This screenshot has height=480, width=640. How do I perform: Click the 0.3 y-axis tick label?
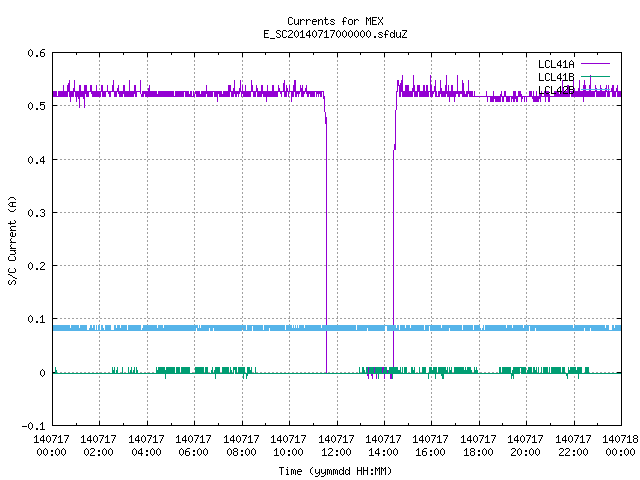click(x=36, y=213)
